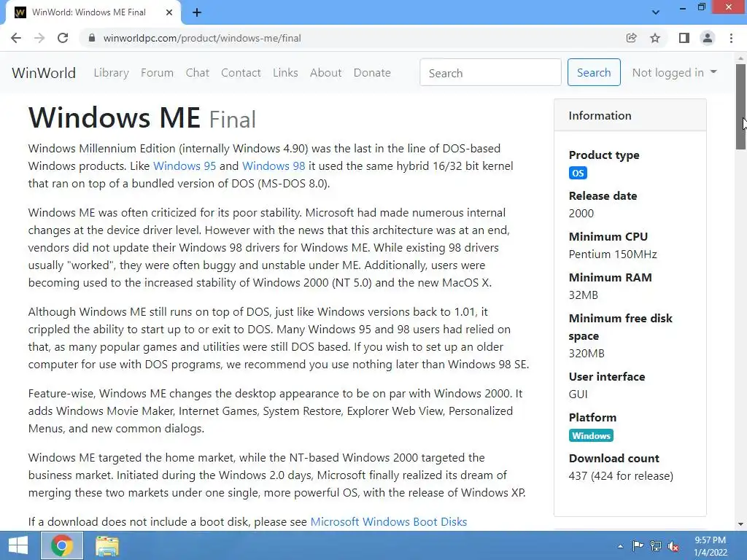Screen dimensions: 747x560
Task: Open the Action Center flag icon
Action: point(638,546)
